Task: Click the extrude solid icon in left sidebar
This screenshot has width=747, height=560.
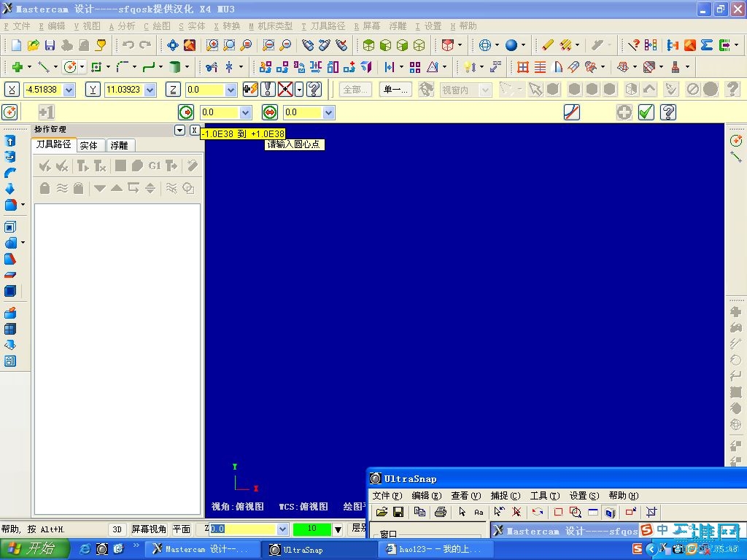Action: pyautogui.click(x=10, y=141)
